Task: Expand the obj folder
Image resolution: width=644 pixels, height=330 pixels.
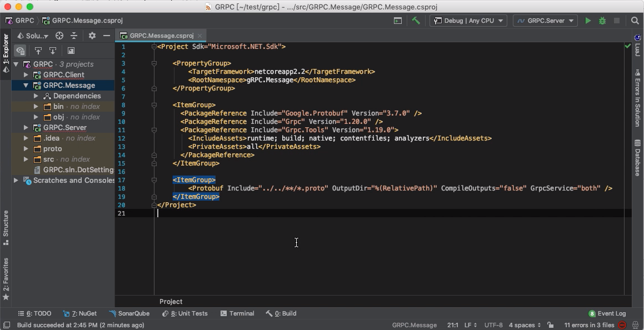Action: 36,117
